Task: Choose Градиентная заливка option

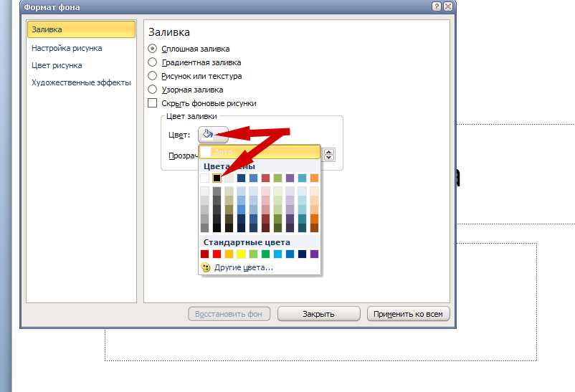Action: point(152,62)
